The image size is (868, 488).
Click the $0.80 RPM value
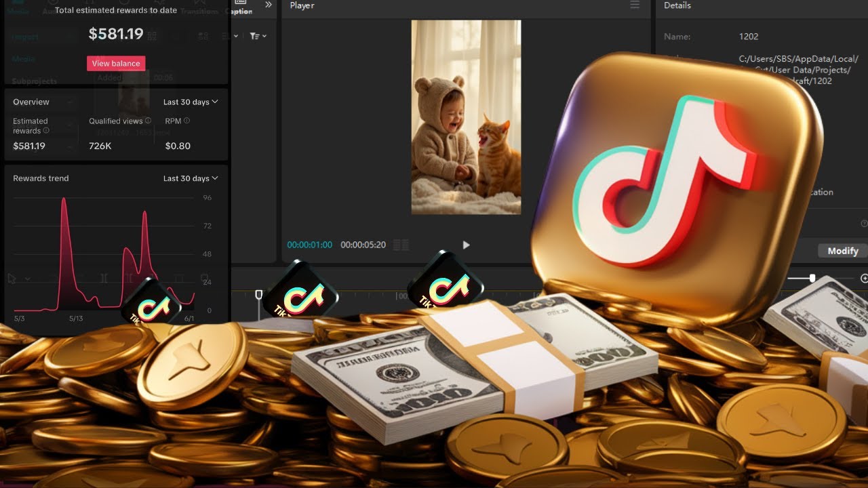pos(178,146)
